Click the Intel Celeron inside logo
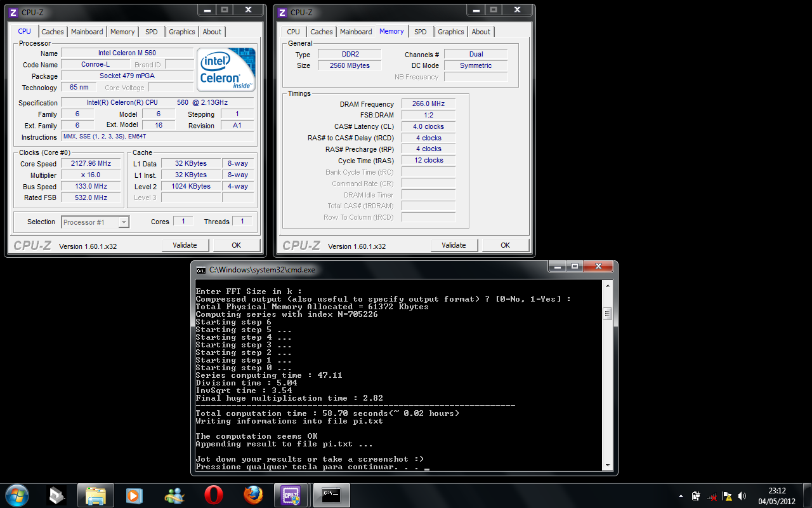The width and height of the screenshot is (812, 508). [226, 70]
